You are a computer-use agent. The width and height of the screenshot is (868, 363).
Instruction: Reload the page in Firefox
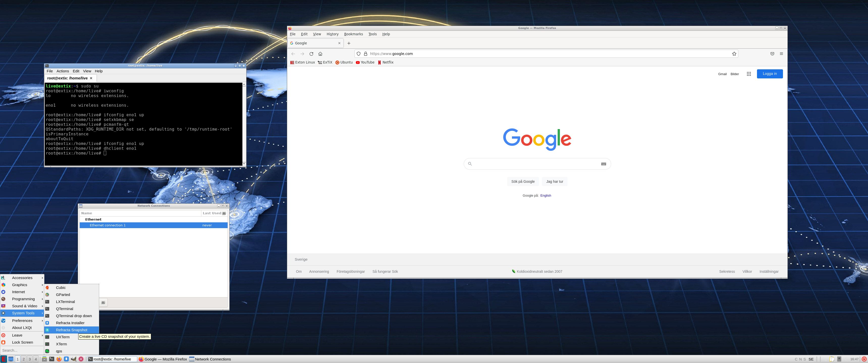[x=311, y=54]
